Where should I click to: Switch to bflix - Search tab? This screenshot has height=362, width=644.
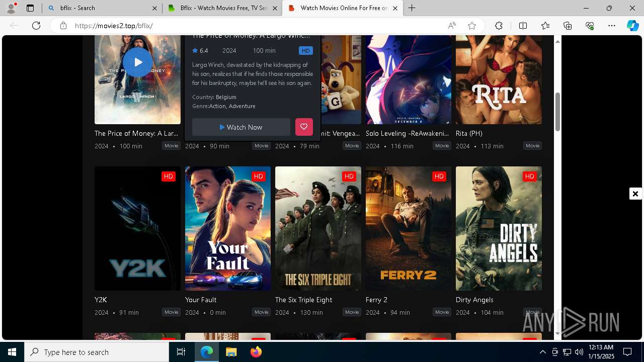click(102, 8)
